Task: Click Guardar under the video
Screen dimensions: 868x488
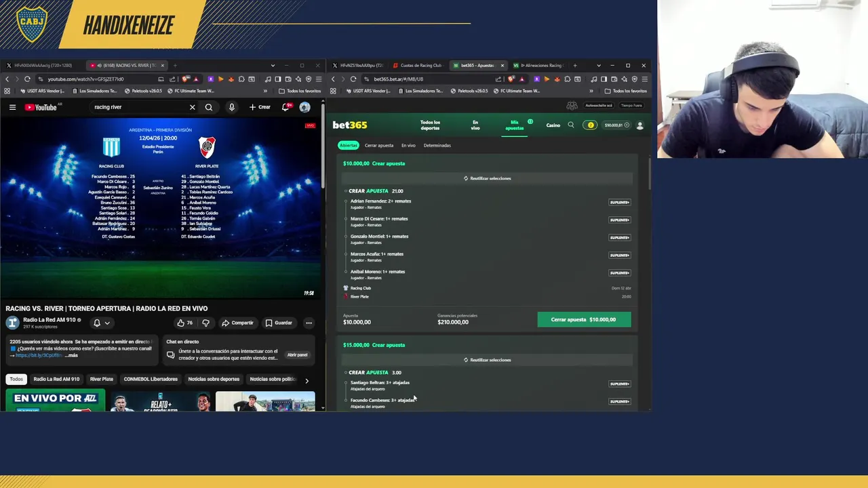Action: click(x=279, y=323)
